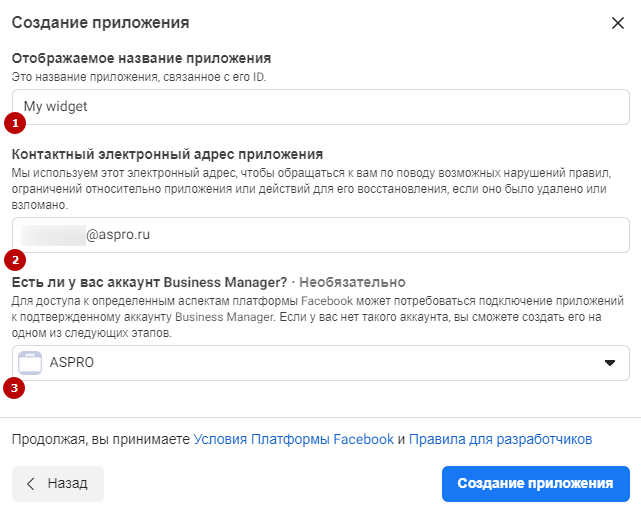Click the blue Создание приложения button
Screen dimensions: 641x505
536,484
